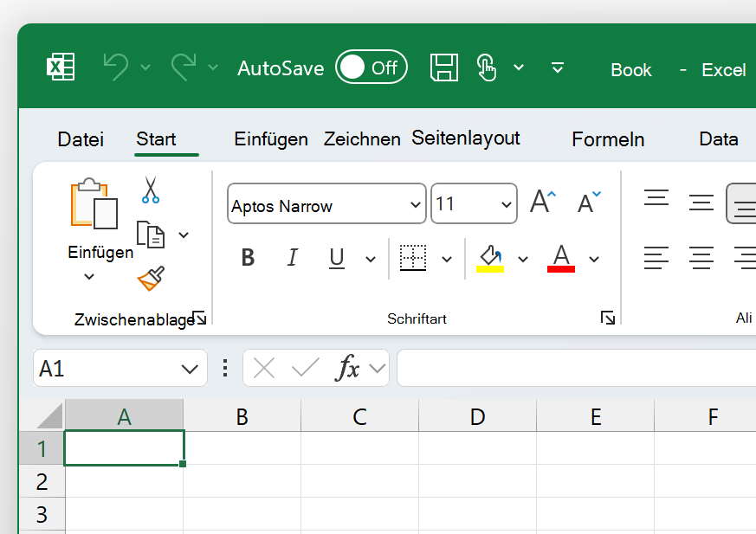The width and height of the screenshot is (756, 534).
Task: Open the font color palette dropdown
Action: 594,260
